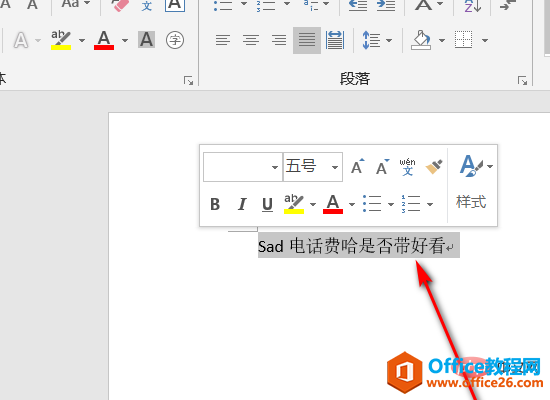Image resolution: width=550 pixels, height=400 pixels.
Task: Open the mini toolbar wén Phonetic Guide
Action: click(407, 167)
